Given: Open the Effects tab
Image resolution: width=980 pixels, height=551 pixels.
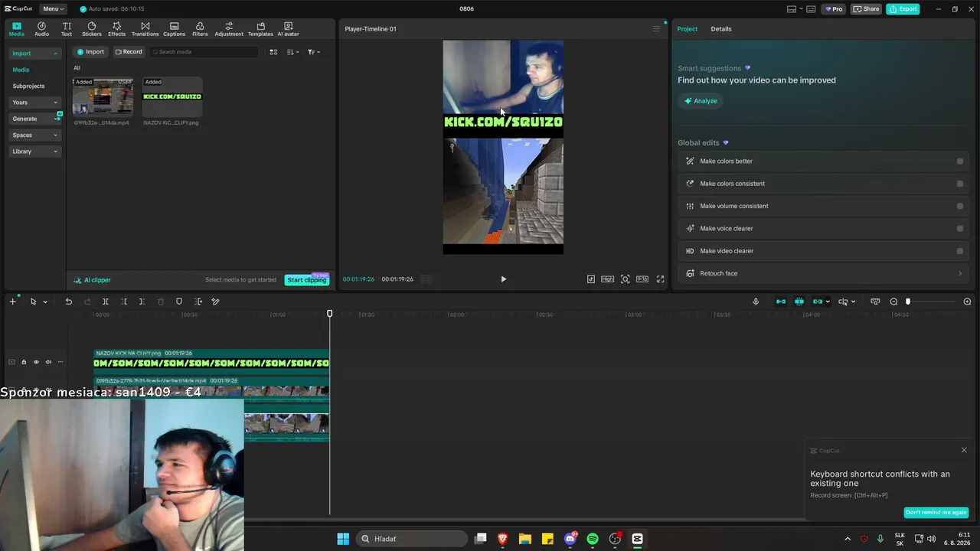Looking at the screenshot, I should [116, 29].
